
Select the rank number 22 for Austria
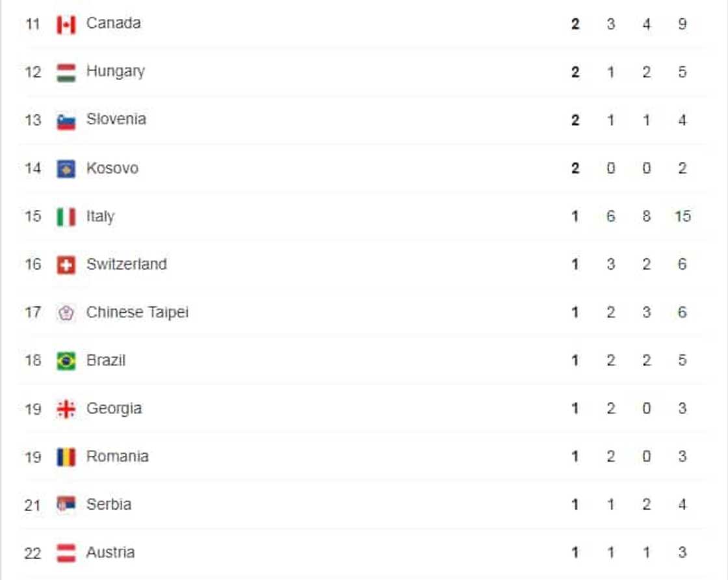(33, 553)
